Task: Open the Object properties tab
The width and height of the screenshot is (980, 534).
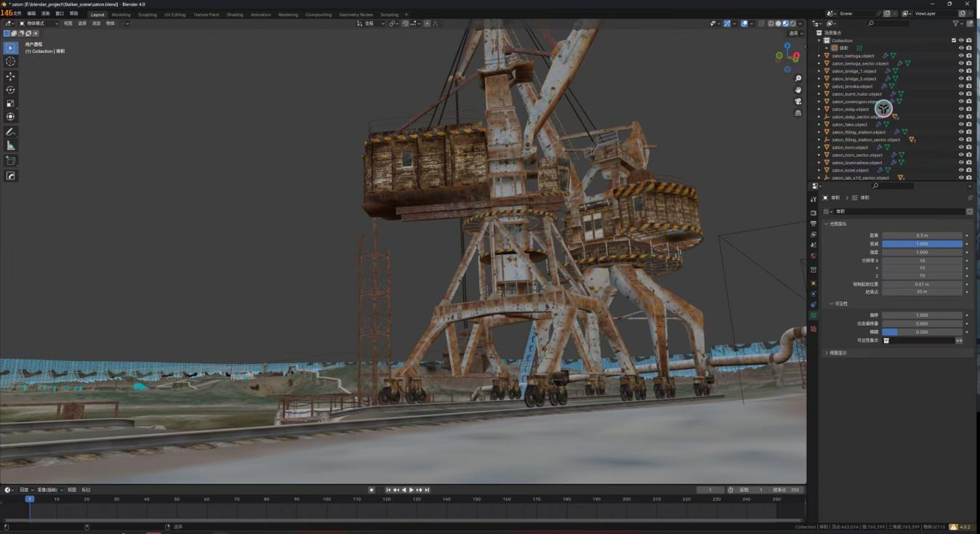Action: coord(814,283)
